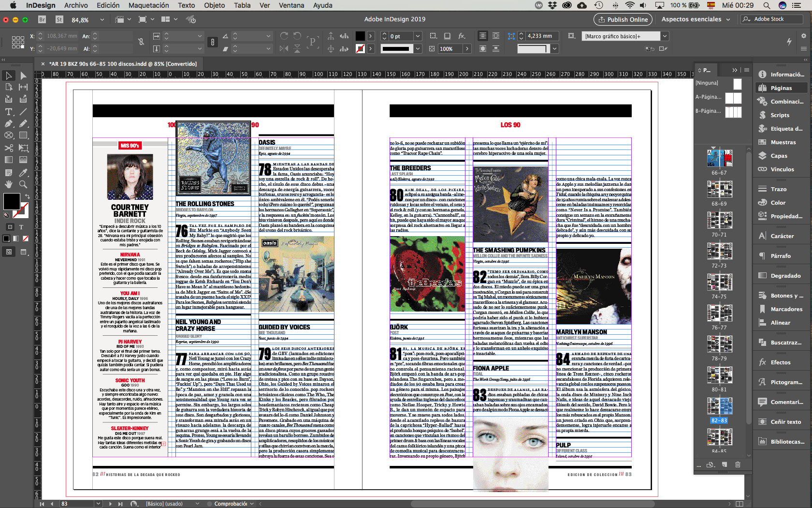Viewport: 812px width, 508px height.
Task: Click the flip horizontal icon
Action: (284, 48)
